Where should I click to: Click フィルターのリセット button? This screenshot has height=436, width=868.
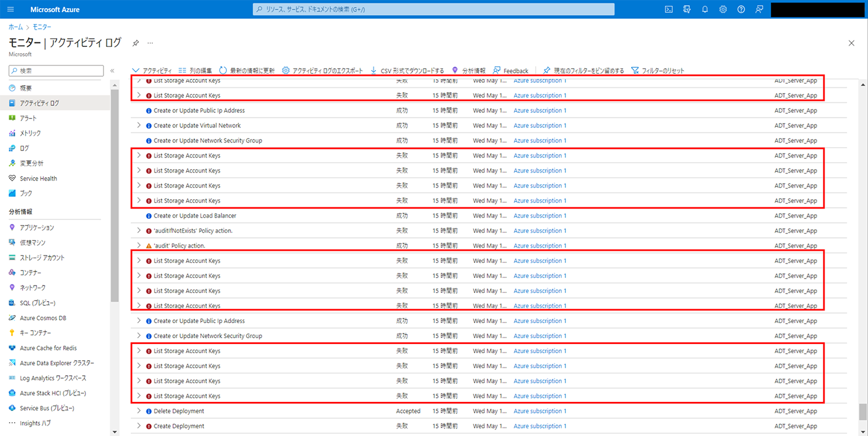tap(658, 71)
